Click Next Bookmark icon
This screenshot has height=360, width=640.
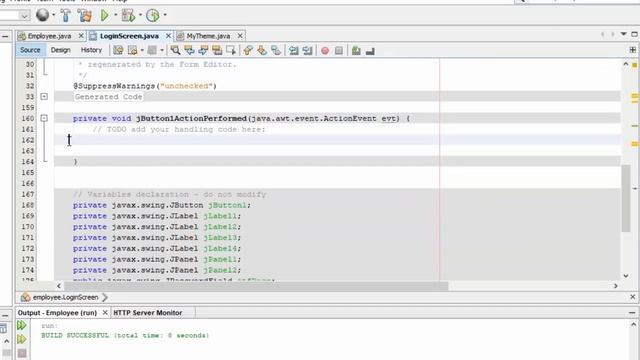[262, 50]
